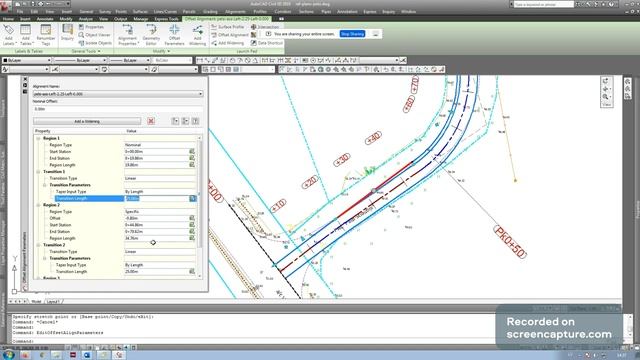
Task: Open the Home ribbon tab
Action: click(x=8, y=19)
